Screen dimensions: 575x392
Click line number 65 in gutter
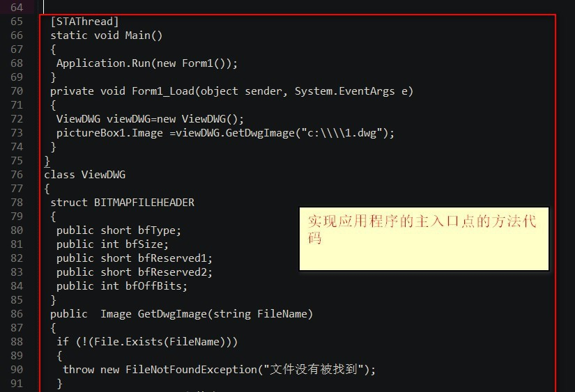17,22
